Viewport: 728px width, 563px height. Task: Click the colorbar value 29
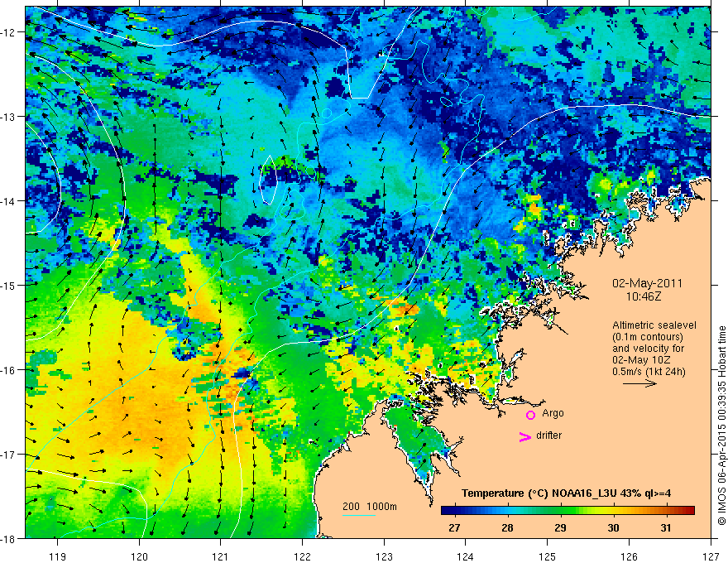click(560, 527)
